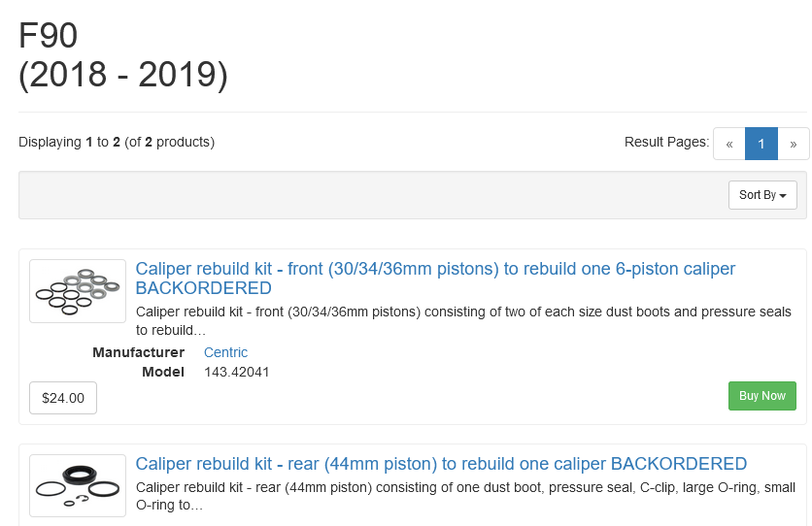This screenshot has height=526, width=812.
Task: Click the rear kit description text
Action: [x=465, y=496]
